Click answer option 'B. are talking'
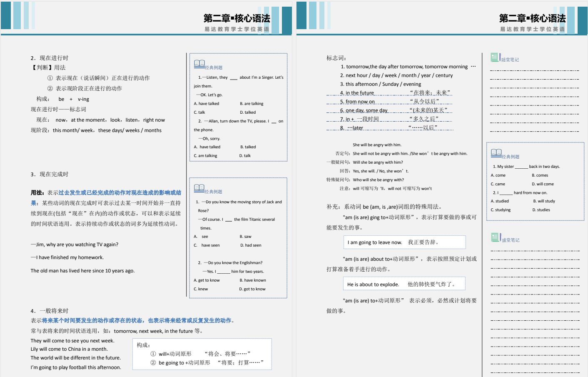Screen dimensions: 588x377 252,104
